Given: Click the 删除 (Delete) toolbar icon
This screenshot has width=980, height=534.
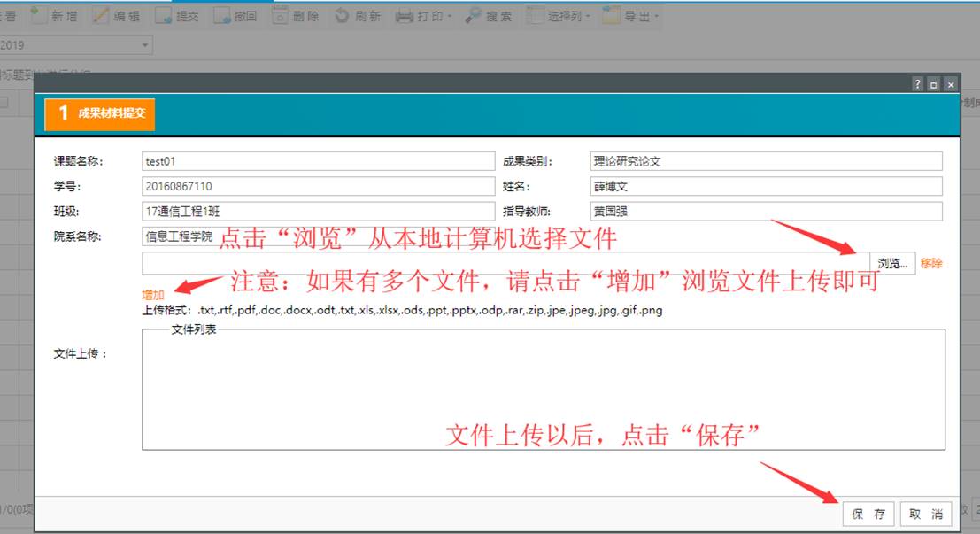Looking at the screenshot, I should [x=280, y=15].
